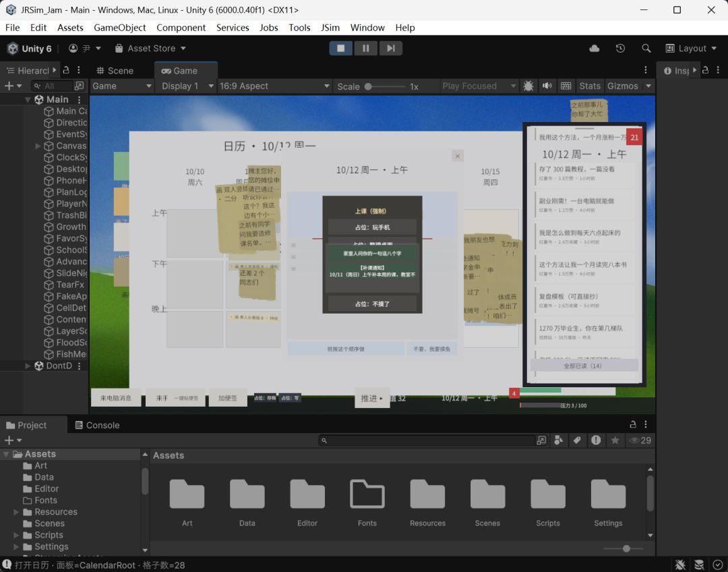Open the JSim menu

(330, 28)
